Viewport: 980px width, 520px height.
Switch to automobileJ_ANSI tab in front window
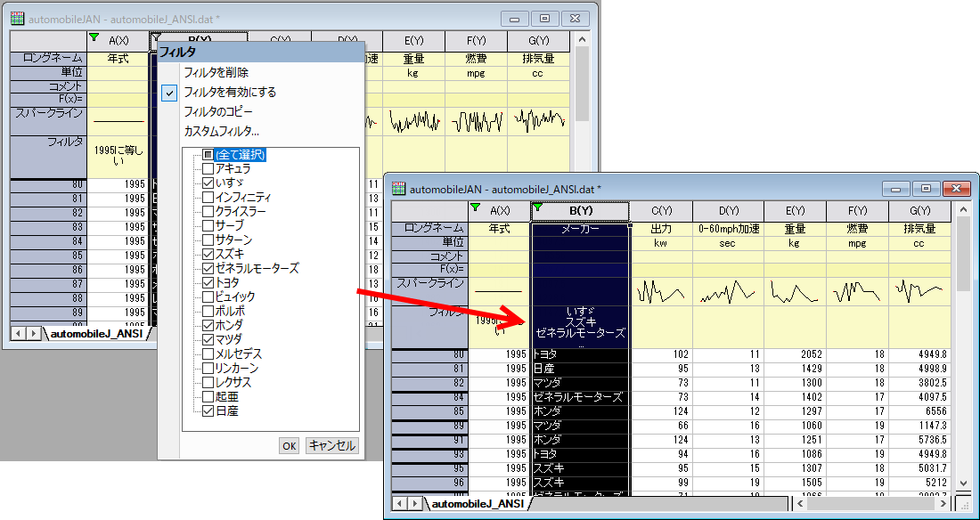(x=478, y=503)
